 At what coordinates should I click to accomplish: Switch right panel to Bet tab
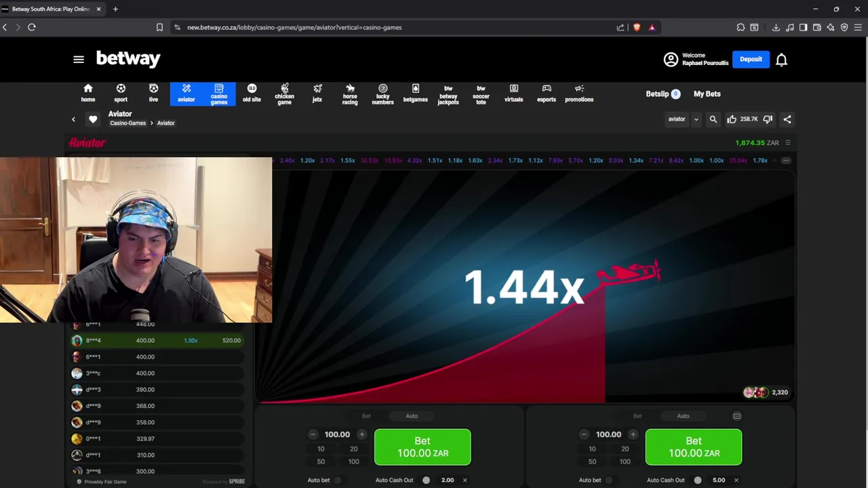[x=637, y=416]
